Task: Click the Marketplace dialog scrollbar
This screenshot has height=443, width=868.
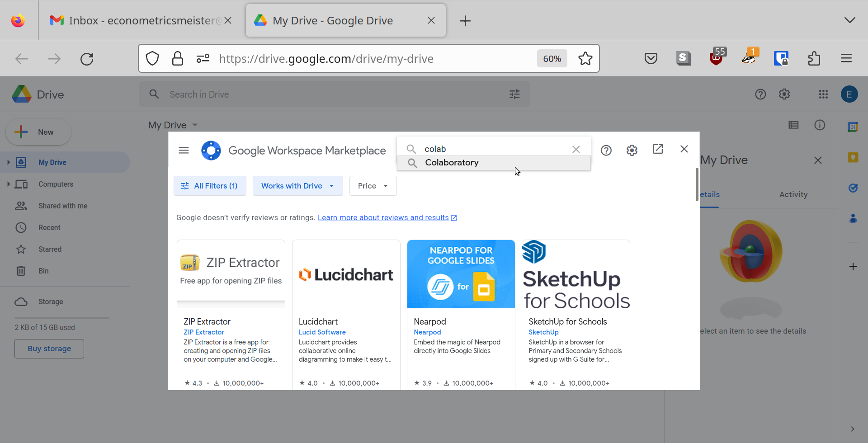Action: coord(697,184)
